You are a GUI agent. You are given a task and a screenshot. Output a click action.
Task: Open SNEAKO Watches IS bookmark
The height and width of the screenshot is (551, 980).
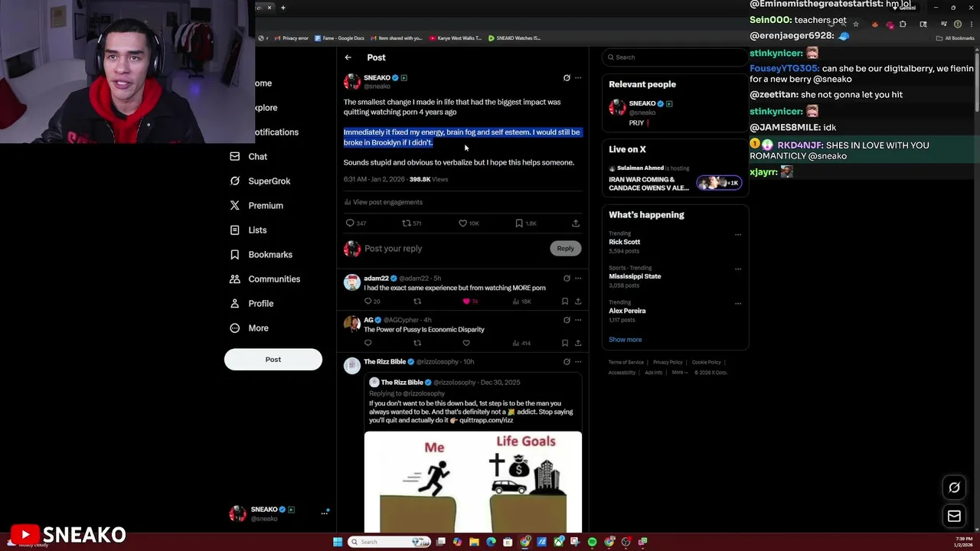click(x=514, y=37)
